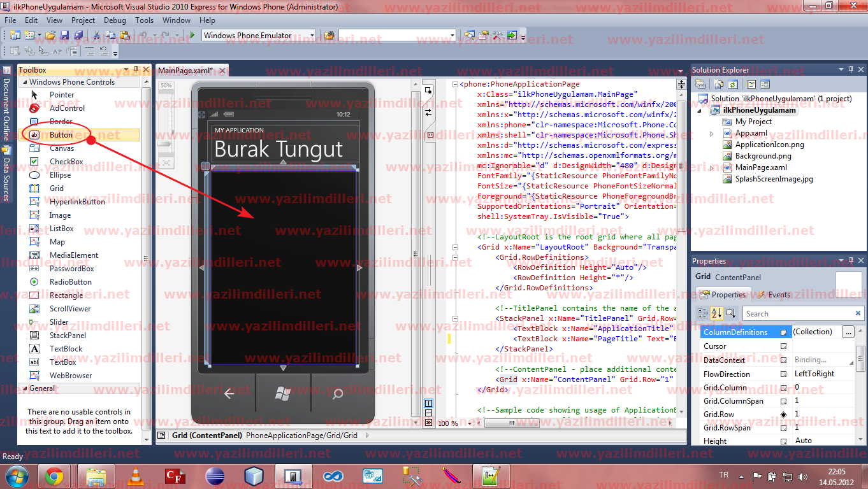Open the Properties Window toolbar icon
Screen dimensions: 868x489
coord(484,36)
